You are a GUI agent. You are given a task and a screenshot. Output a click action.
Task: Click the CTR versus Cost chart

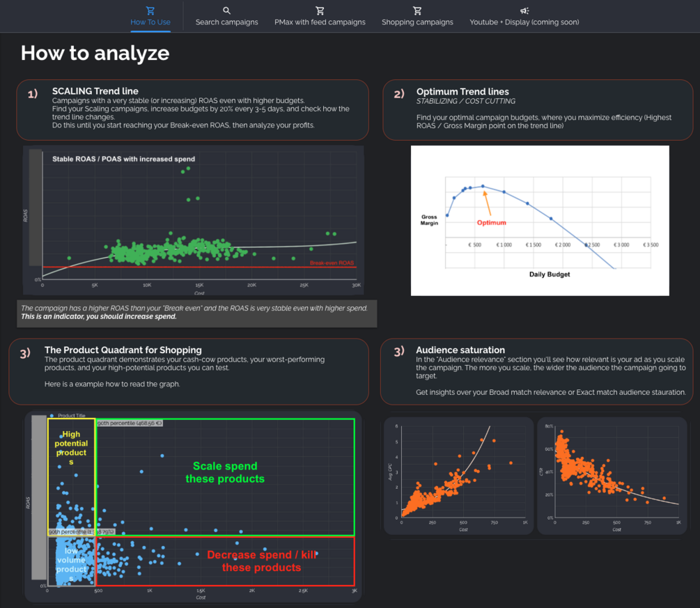[612, 476]
